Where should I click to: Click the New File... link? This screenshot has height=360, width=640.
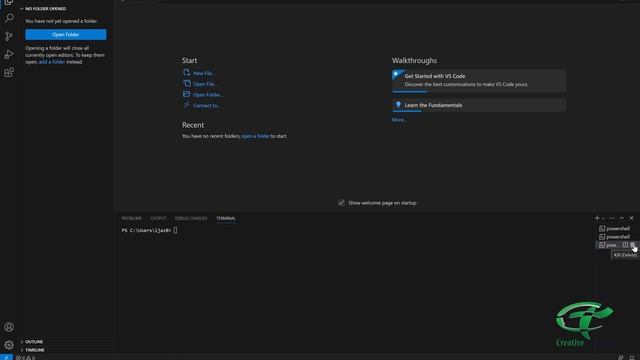pos(204,73)
